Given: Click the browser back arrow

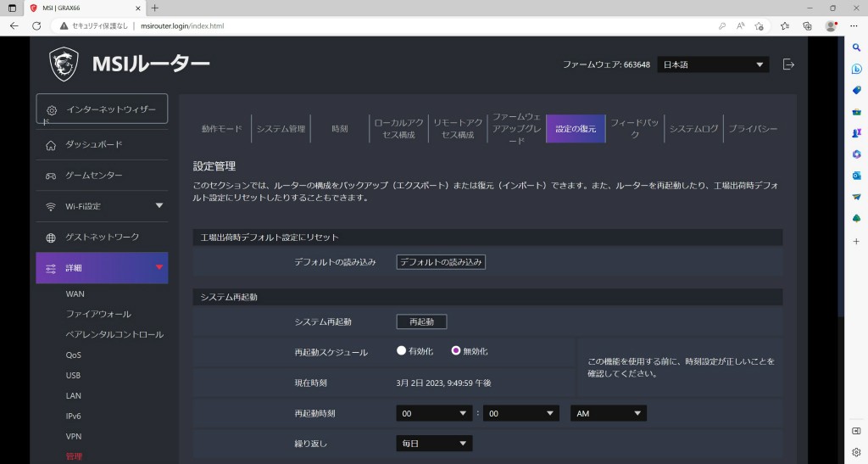Looking at the screenshot, I should 14,26.
